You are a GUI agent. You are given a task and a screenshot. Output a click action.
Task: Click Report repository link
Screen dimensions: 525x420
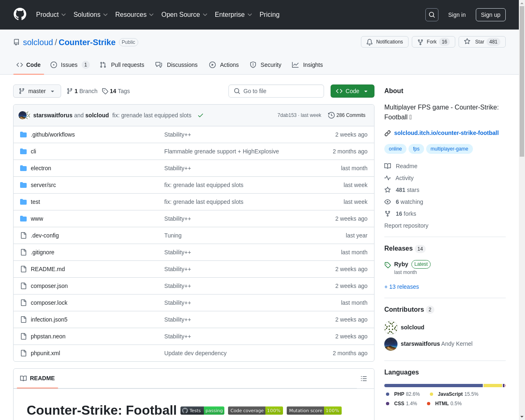[406, 226]
